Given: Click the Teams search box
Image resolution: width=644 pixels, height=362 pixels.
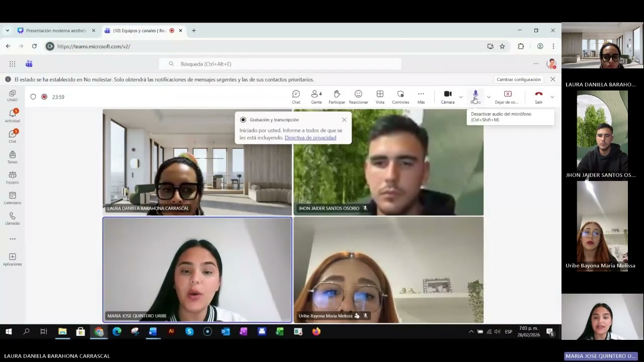Looking at the screenshot, I should 280,64.
